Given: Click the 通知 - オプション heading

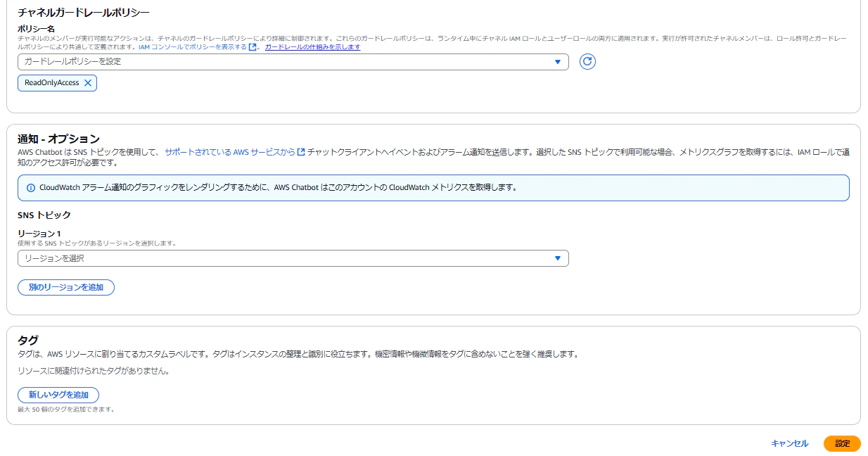Looking at the screenshot, I should [x=59, y=139].
